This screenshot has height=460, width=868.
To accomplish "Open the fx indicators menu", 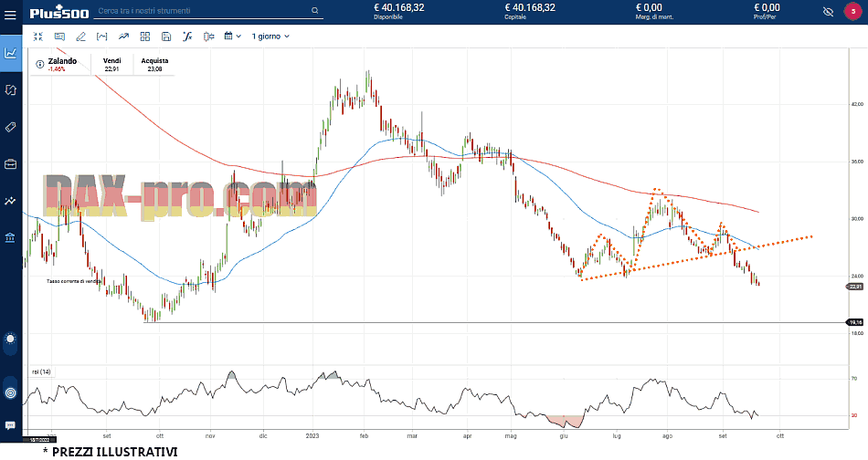I will point(187,37).
